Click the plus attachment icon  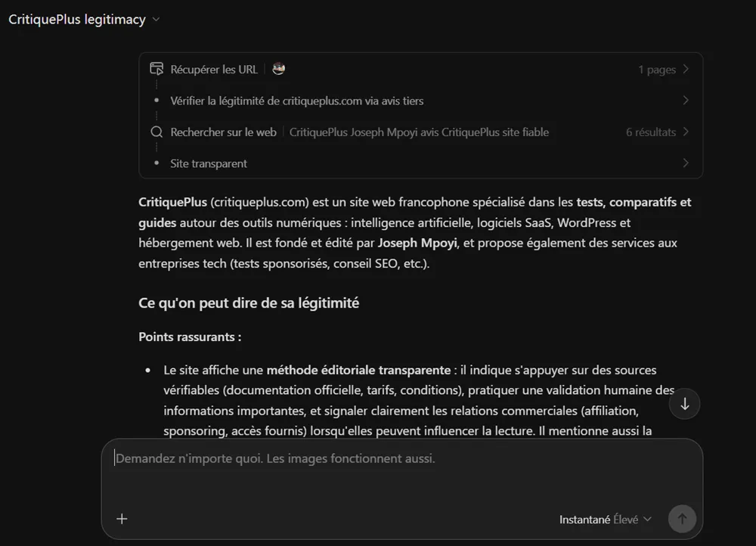(x=122, y=519)
